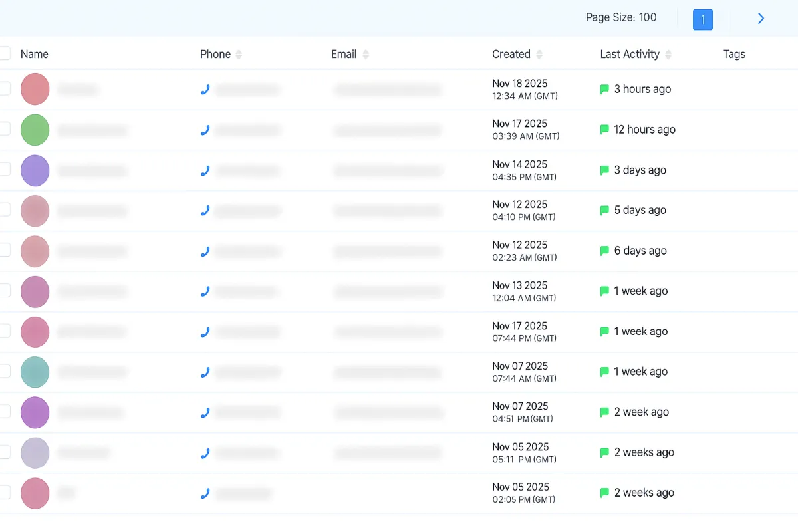The image size is (798, 532).
Task: Sort by Created using its sort arrows
Action: [539, 55]
